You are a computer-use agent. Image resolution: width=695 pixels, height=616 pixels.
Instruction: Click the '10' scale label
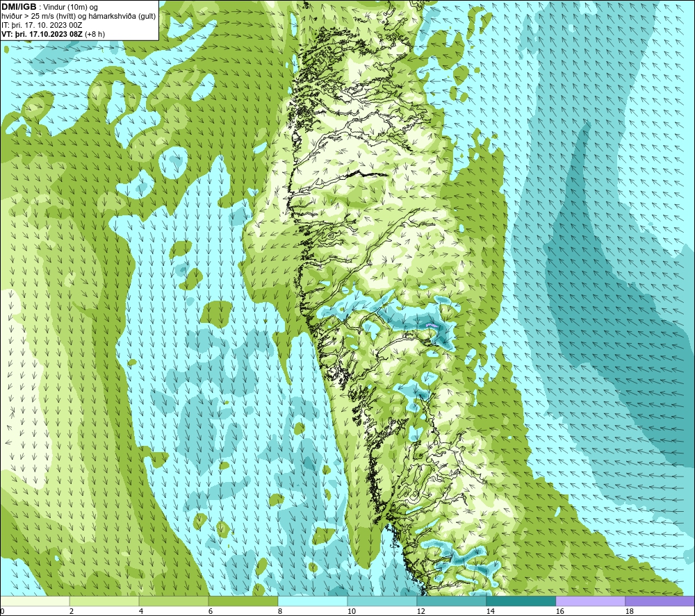(352, 611)
